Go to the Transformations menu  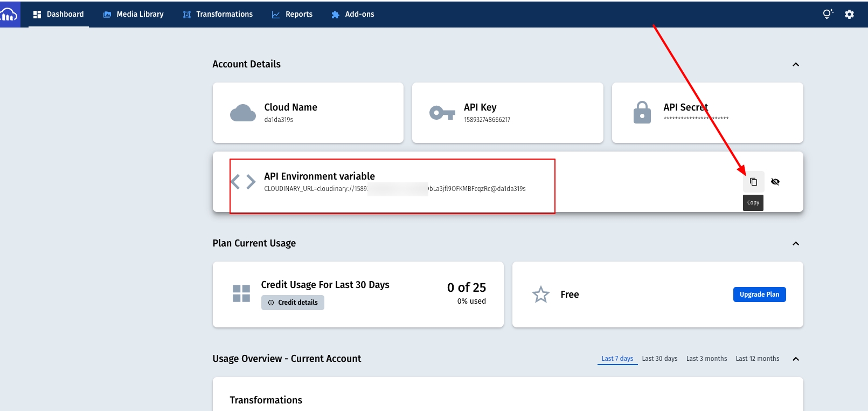[x=218, y=15]
